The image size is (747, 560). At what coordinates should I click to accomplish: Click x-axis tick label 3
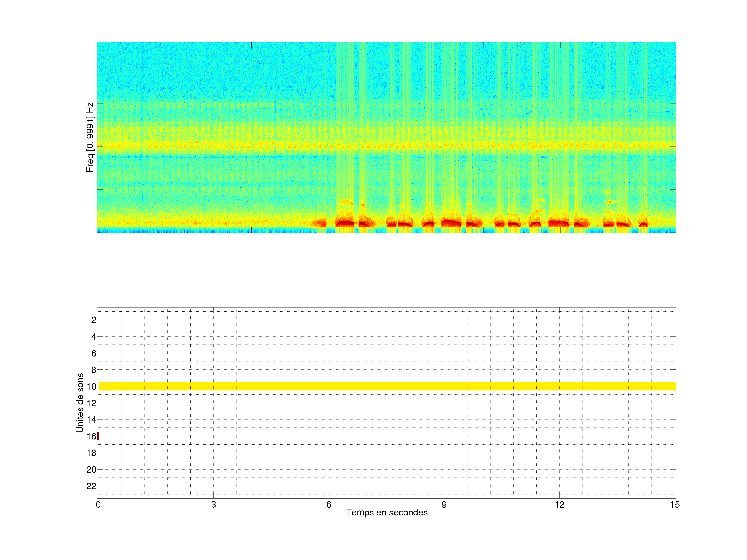[x=213, y=505]
